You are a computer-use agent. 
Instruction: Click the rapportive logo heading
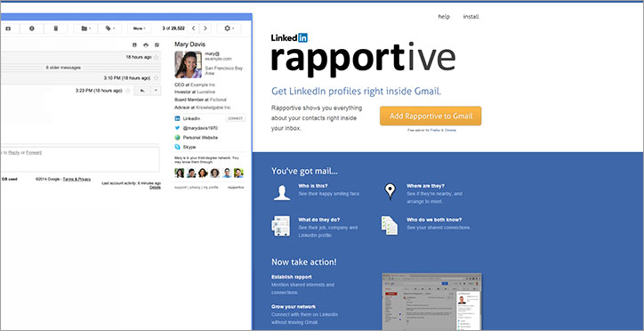363,61
